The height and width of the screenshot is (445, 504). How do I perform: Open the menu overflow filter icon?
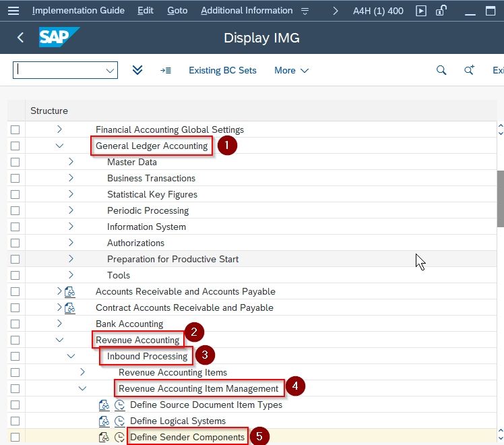pos(305,11)
